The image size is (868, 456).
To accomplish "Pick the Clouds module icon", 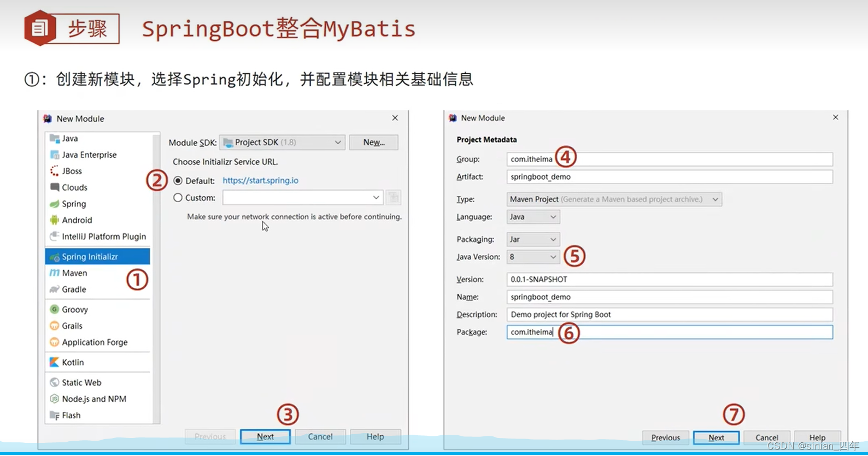I will [55, 188].
